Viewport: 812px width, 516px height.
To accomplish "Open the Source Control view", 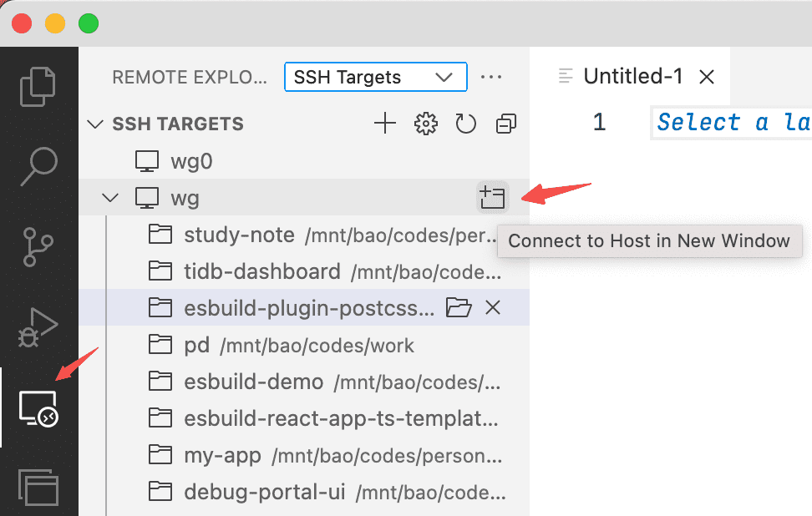I will click(x=38, y=249).
